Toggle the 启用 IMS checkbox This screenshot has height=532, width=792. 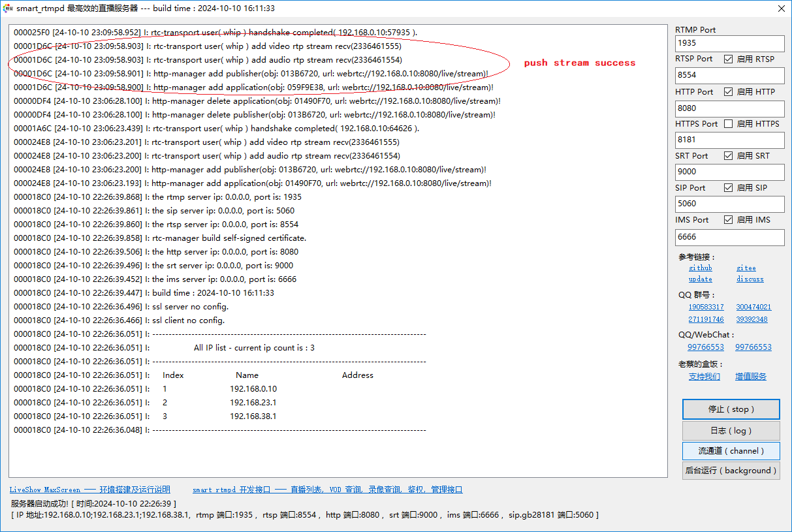point(728,219)
